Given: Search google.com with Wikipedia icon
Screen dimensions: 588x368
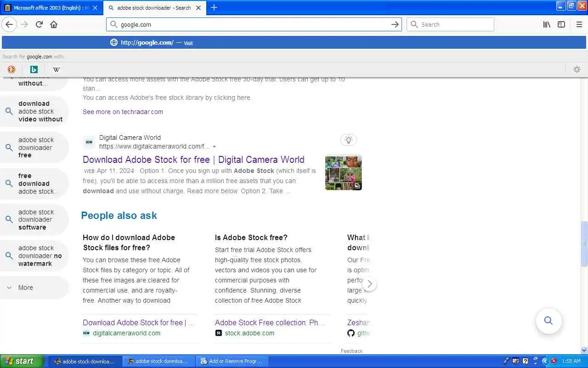Looking at the screenshot, I should coord(56,69).
